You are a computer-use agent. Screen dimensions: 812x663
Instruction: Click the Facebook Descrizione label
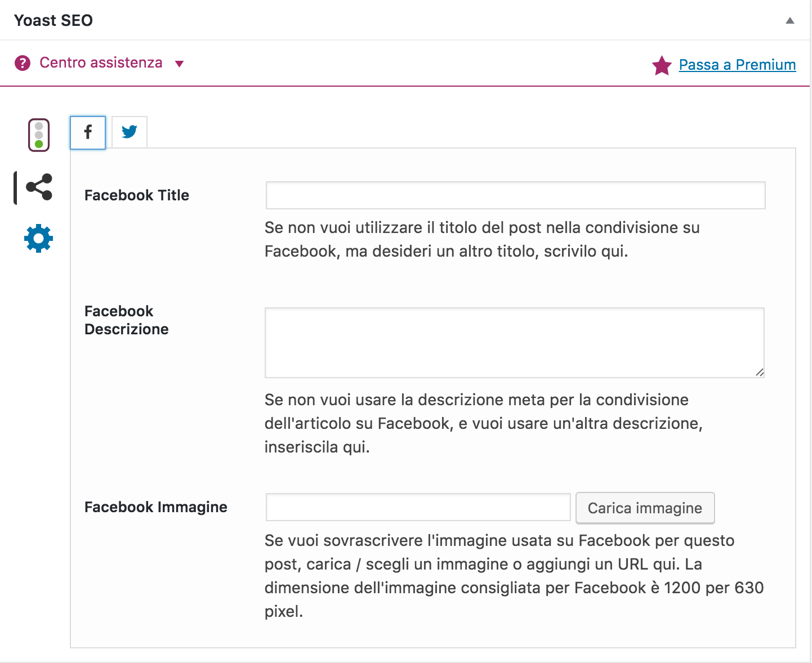126,320
